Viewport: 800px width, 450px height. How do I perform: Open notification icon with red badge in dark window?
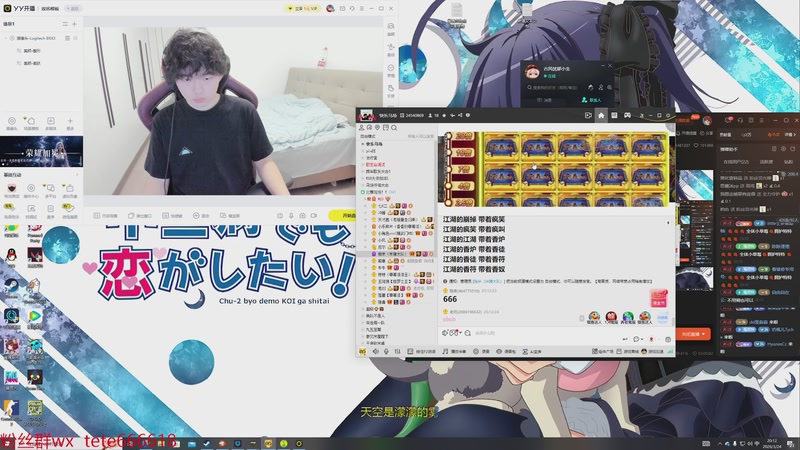point(729,120)
